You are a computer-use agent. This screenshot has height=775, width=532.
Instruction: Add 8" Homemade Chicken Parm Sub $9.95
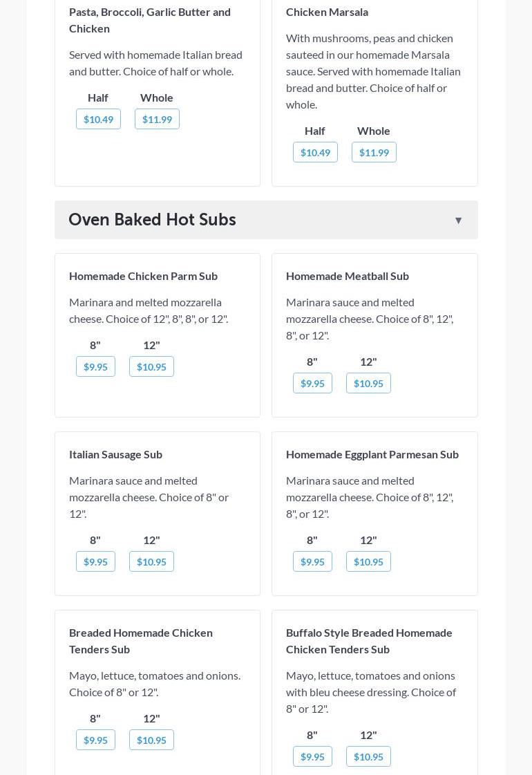pos(95,366)
